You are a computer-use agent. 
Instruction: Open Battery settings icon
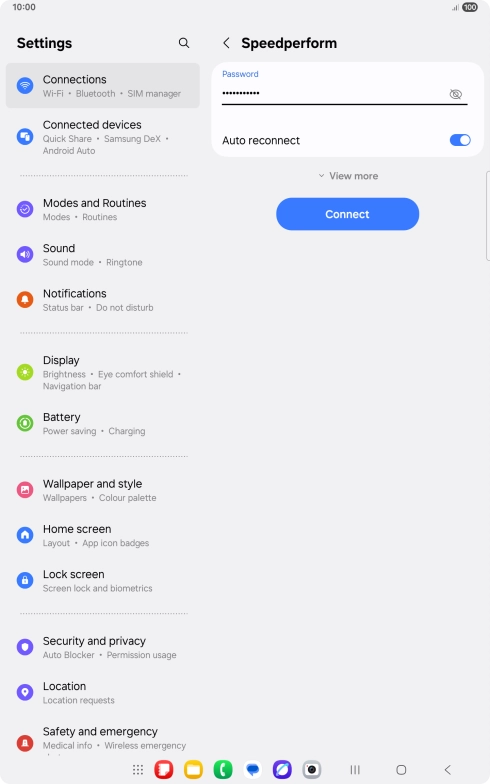25,423
